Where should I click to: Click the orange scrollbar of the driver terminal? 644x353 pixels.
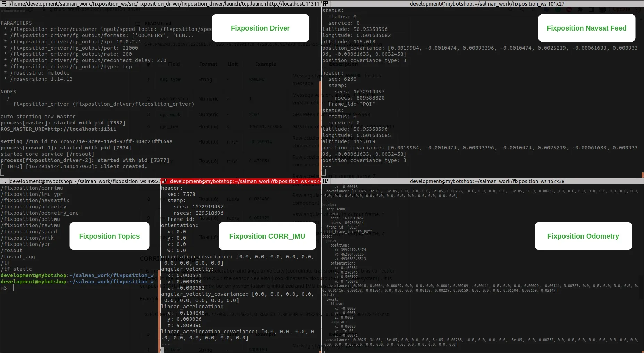coord(320,128)
